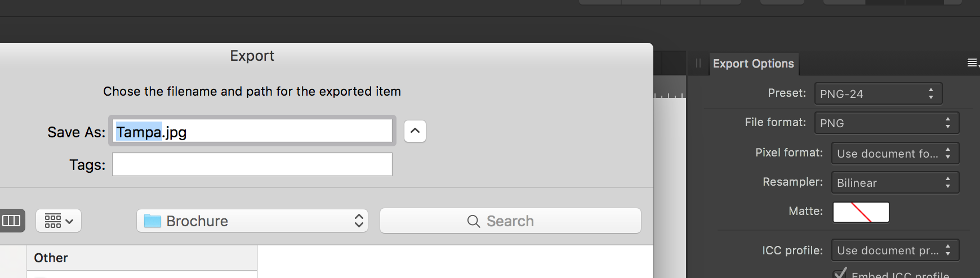Click the Search field in dialog

tap(510, 221)
